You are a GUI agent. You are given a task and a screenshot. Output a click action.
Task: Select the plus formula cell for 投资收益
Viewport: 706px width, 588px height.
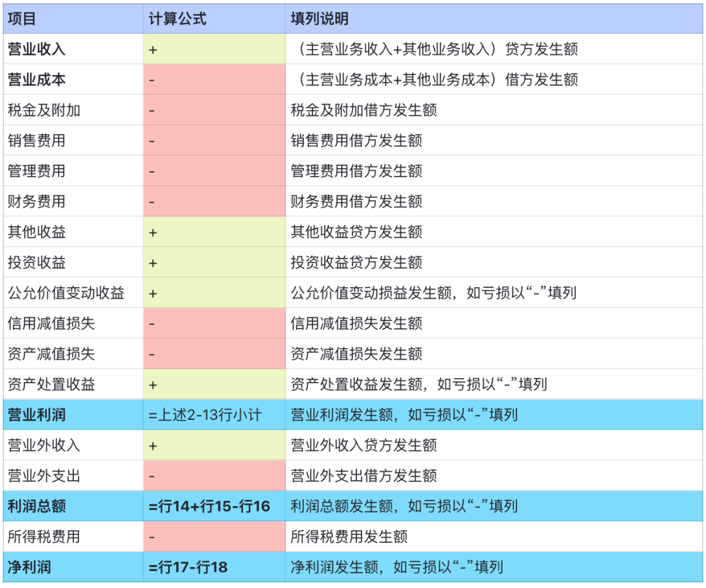214,262
